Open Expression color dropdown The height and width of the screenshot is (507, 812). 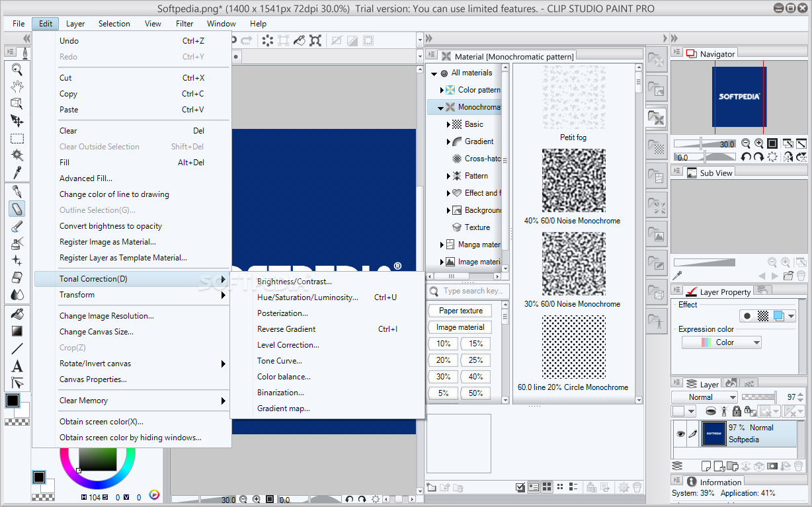[x=721, y=342]
